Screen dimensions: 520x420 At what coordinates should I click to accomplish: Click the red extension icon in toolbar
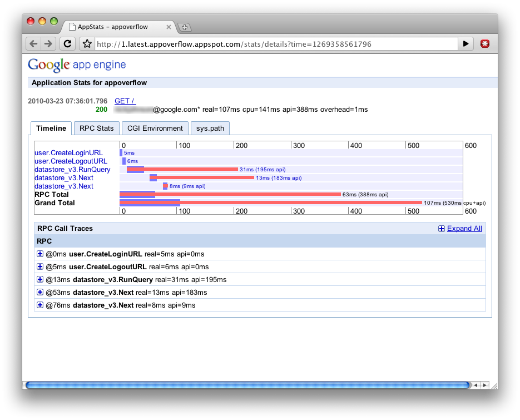tap(486, 44)
